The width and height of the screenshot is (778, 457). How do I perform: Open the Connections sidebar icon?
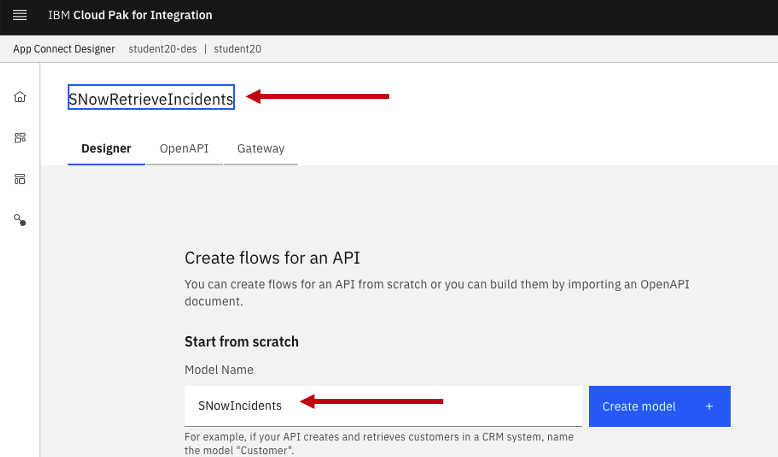click(x=20, y=220)
